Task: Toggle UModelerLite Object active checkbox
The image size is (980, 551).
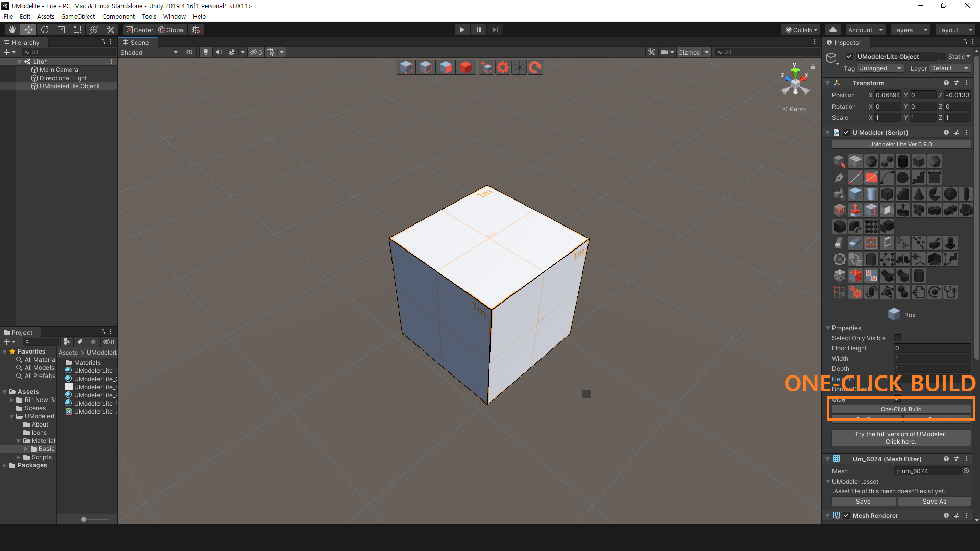Action: click(849, 56)
